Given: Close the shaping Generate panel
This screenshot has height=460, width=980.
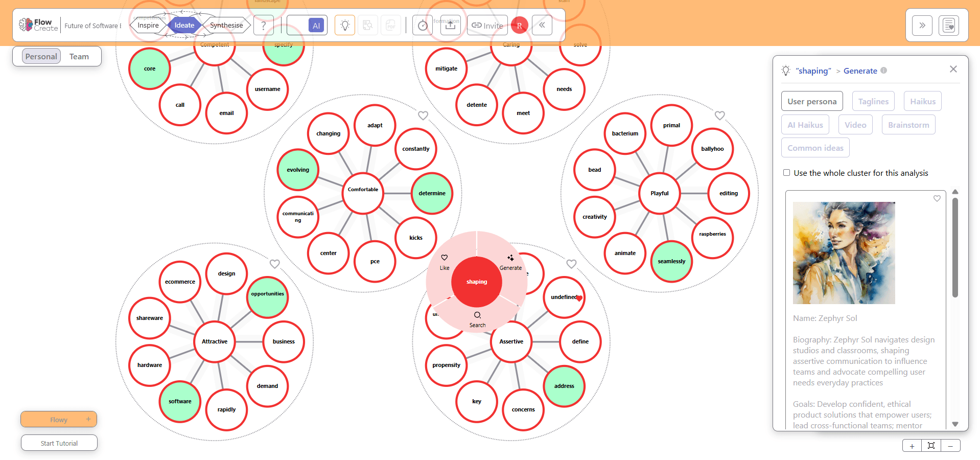Looking at the screenshot, I should 953,69.
